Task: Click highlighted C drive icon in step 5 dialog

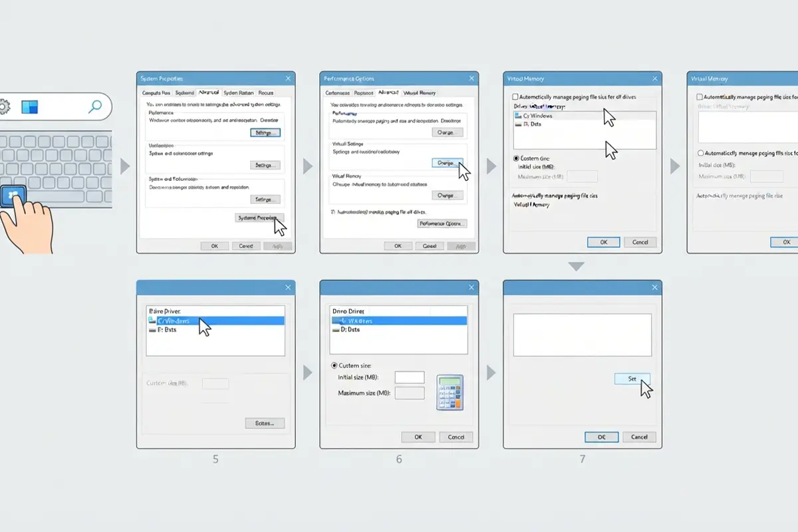Action: [152, 321]
